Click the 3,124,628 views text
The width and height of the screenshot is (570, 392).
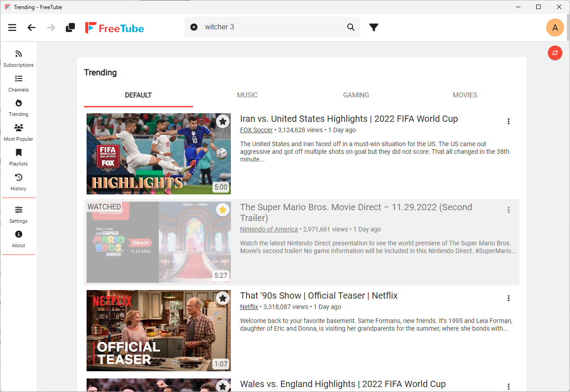pyautogui.click(x=300, y=130)
